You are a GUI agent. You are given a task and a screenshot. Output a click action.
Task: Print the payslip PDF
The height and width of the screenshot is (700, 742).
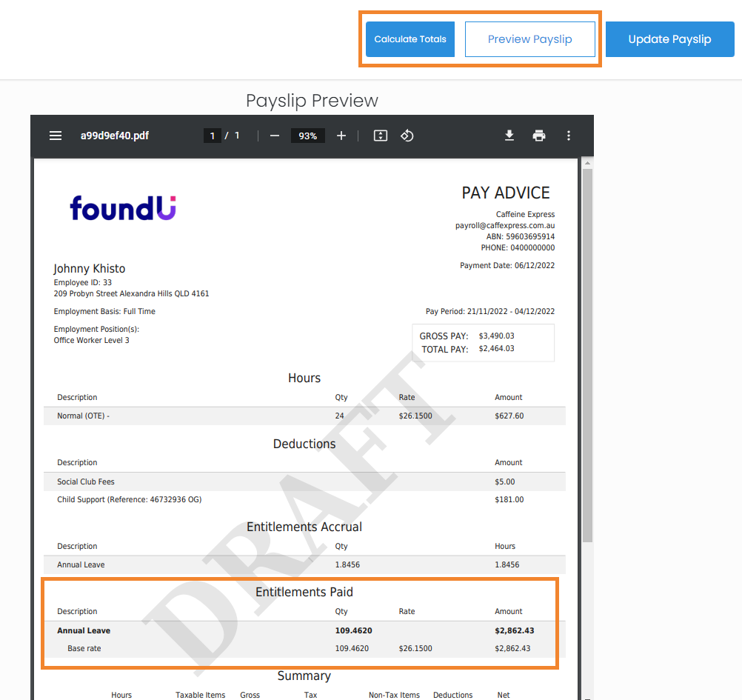539,136
